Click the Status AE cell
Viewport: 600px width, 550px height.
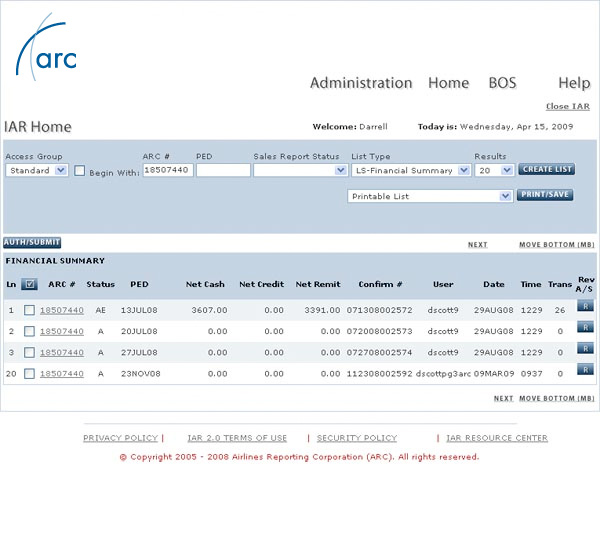pos(100,310)
